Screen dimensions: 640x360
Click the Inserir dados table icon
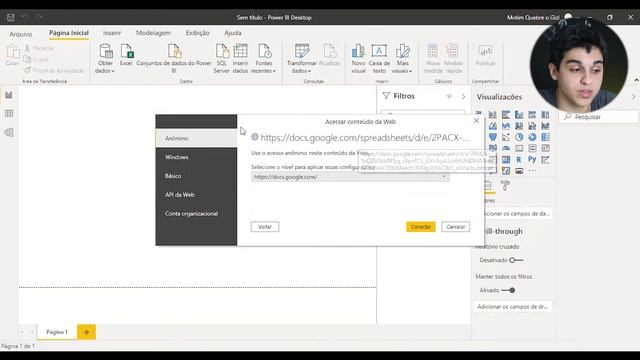pyautogui.click(x=240, y=51)
